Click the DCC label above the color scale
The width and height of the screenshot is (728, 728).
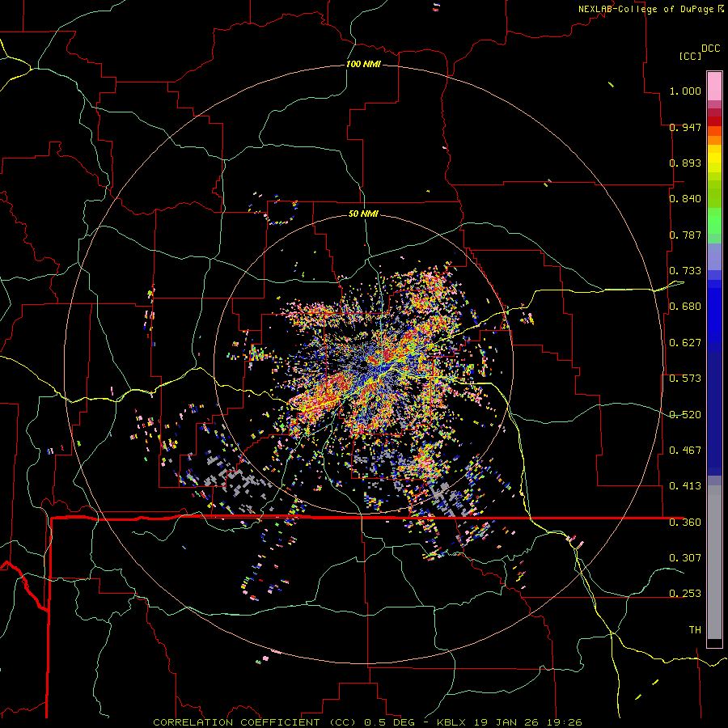[711, 49]
